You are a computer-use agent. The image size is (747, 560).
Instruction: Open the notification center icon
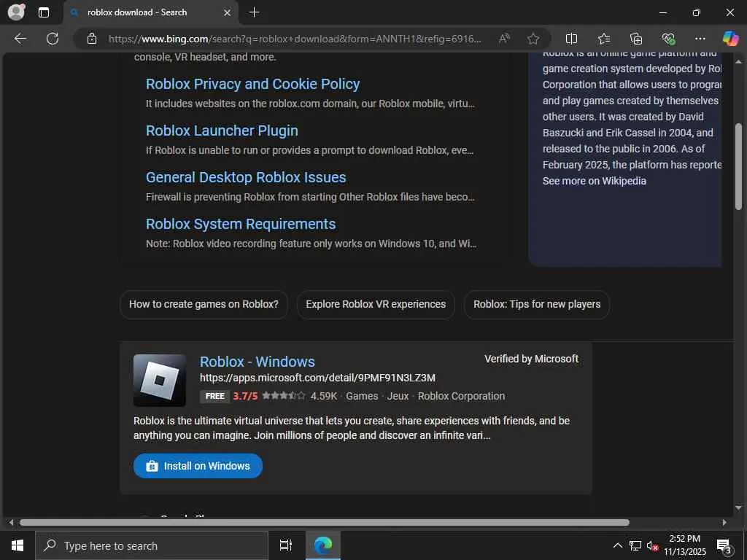coord(724,546)
